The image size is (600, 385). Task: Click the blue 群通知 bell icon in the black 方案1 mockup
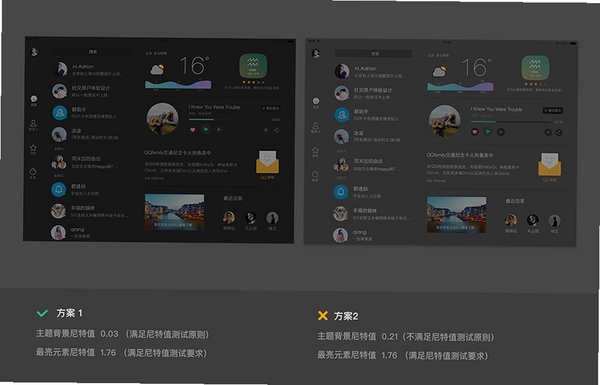point(59,189)
